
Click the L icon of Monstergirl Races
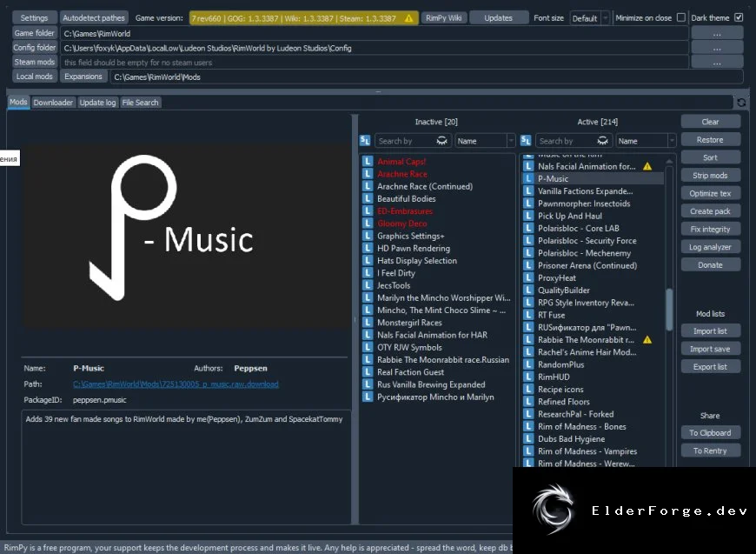(368, 323)
